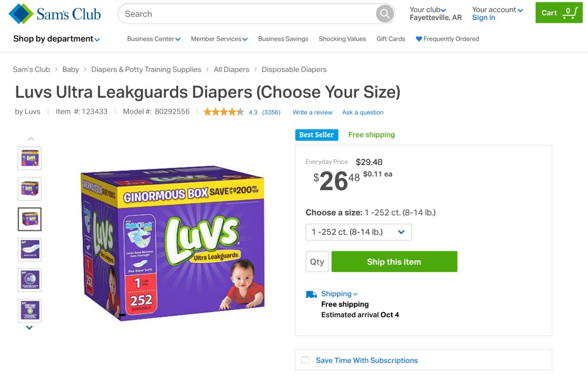Click the Qty input field
This screenshot has width=588, height=375.
[x=318, y=261]
